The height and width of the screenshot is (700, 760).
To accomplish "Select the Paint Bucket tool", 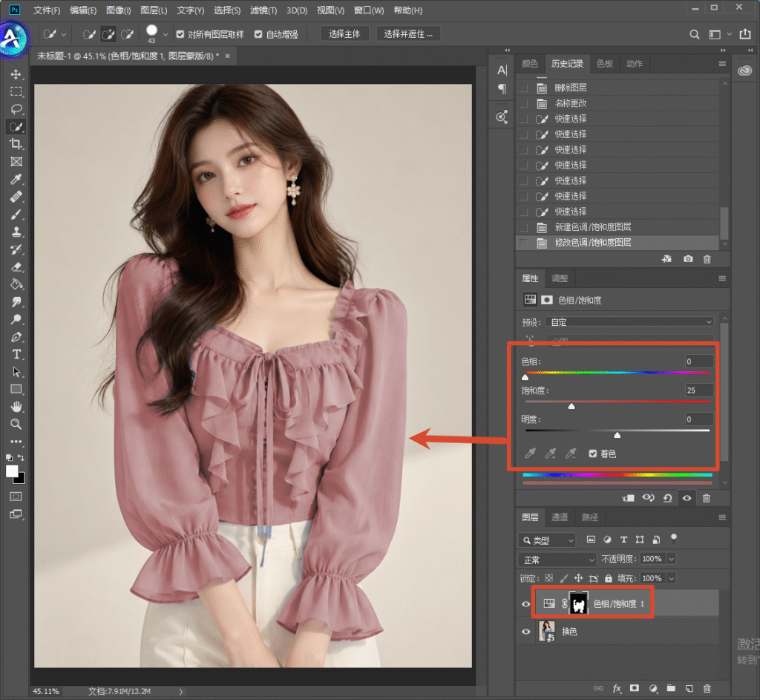I will click(16, 284).
